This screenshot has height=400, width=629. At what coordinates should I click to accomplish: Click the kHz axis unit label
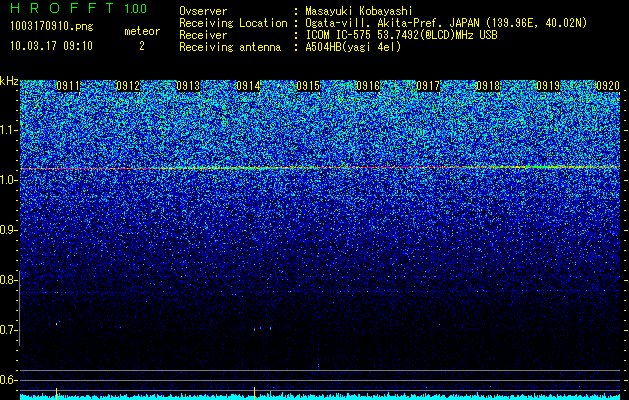[x=9, y=81]
